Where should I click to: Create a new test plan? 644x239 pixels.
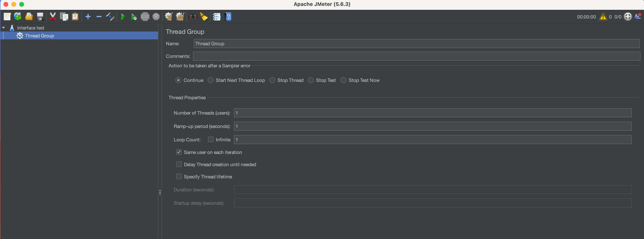(x=7, y=17)
